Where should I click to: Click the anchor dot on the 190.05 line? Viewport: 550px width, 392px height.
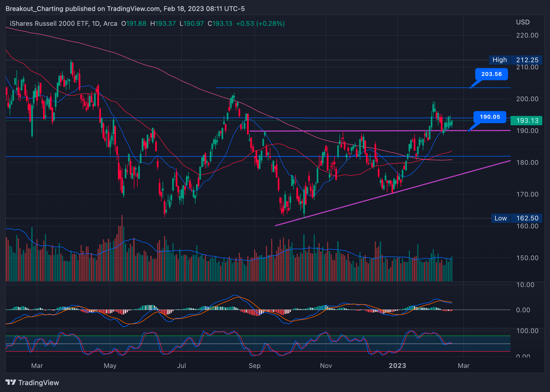point(469,130)
